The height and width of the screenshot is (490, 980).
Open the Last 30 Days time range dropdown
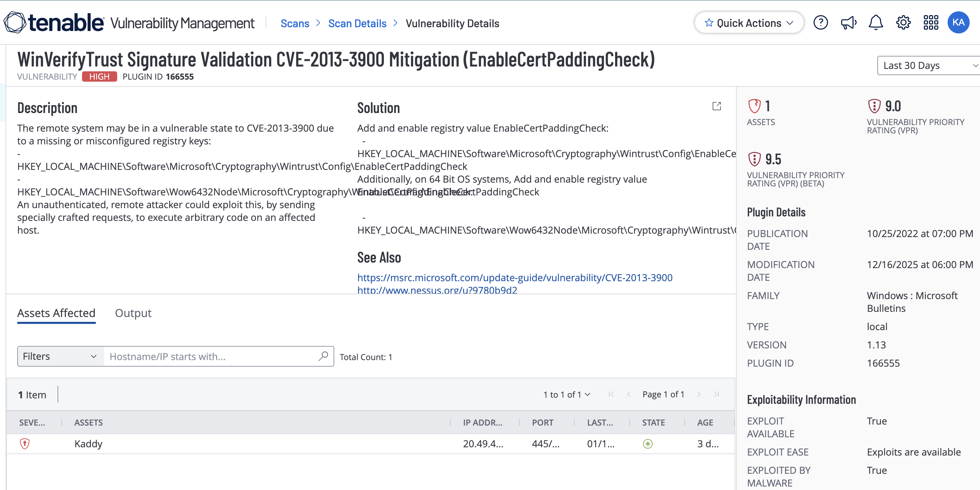pos(928,65)
